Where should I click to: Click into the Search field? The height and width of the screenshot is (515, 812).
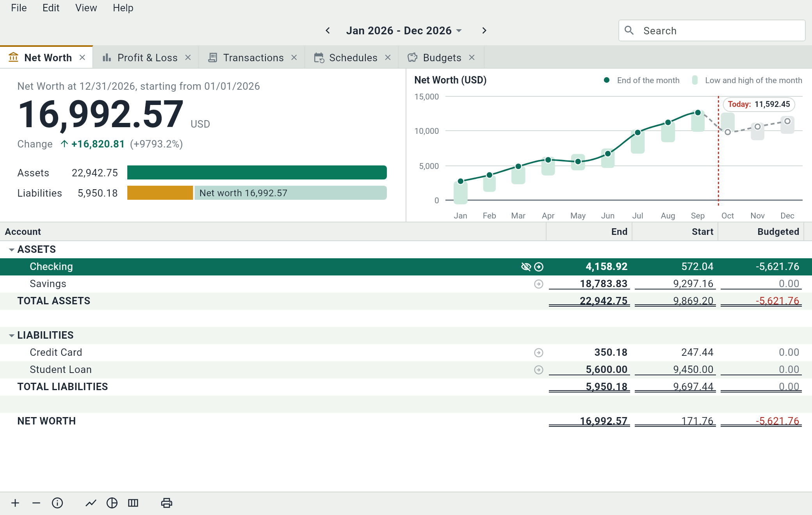click(712, 30)
